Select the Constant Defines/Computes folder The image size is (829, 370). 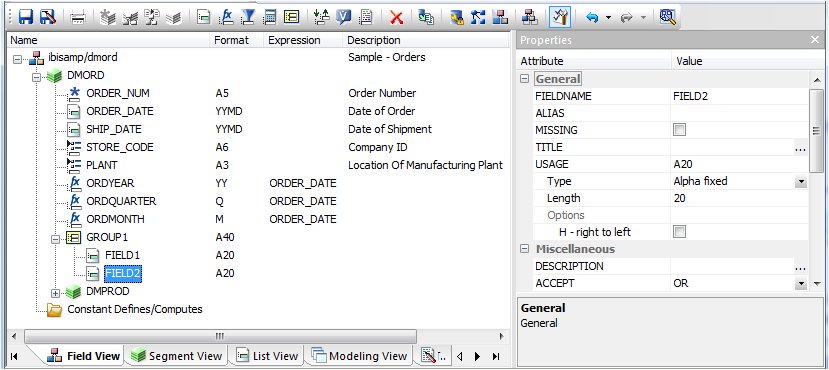135,309
